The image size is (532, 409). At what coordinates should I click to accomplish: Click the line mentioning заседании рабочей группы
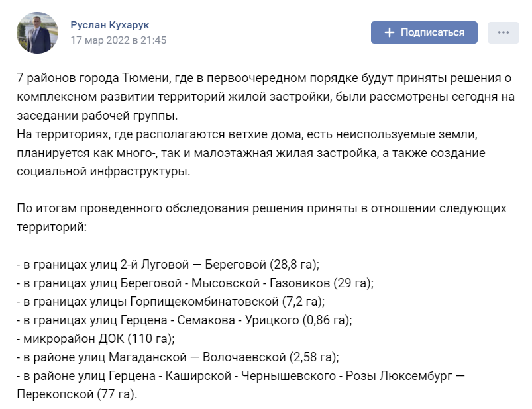pyautogui.click(x=97, y=116)
